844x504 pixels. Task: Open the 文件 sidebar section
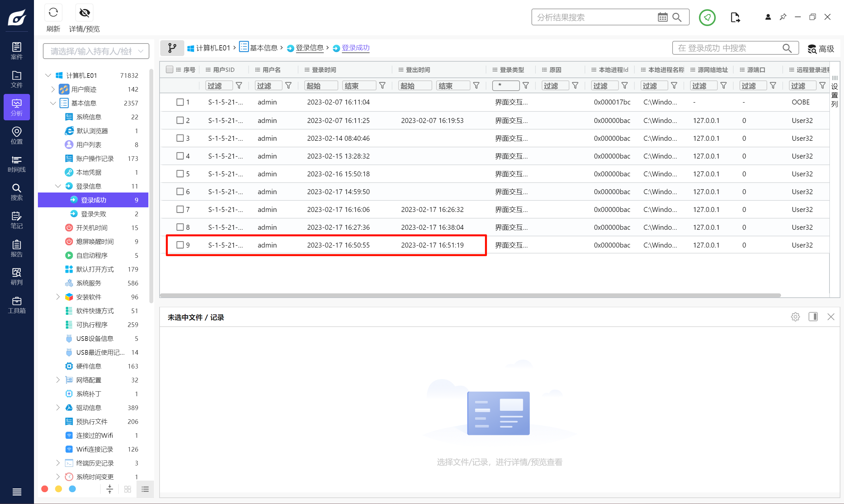pyautogui.click(x=16, y=79)
